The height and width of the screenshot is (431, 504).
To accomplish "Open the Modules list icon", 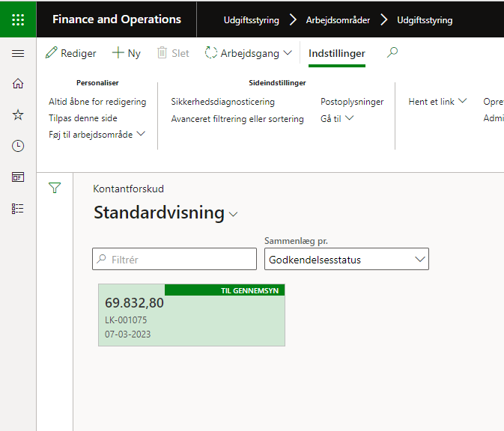I will point(18,209).
